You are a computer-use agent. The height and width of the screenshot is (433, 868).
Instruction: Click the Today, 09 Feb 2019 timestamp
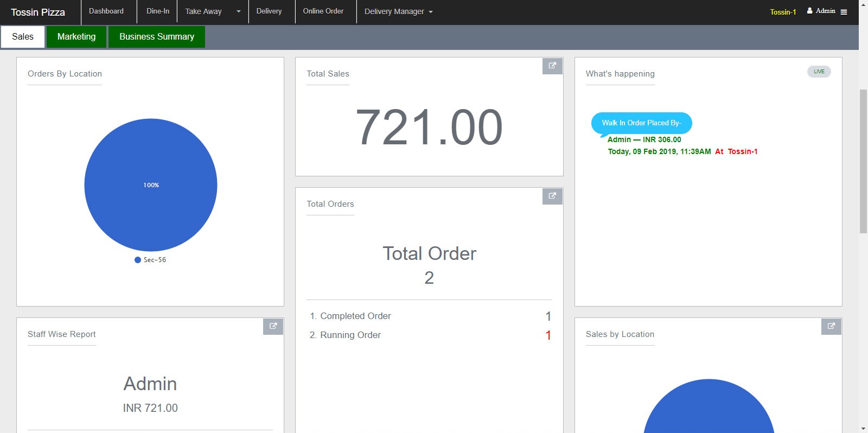659,151
